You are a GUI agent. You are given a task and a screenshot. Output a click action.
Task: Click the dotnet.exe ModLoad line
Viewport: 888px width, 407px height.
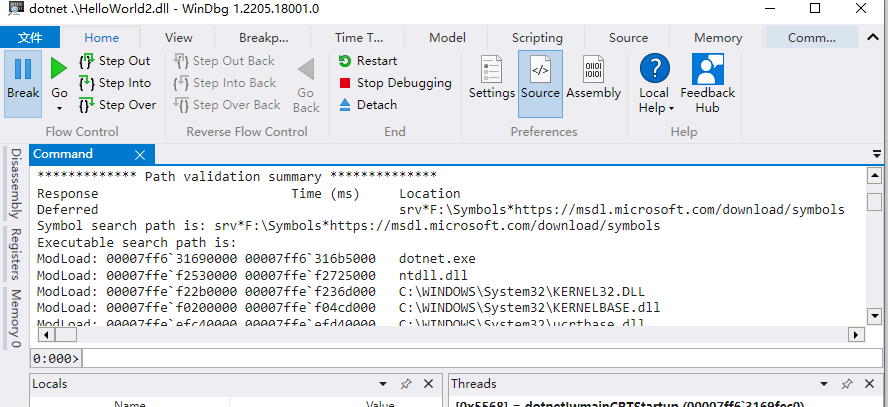pos(256,259)
